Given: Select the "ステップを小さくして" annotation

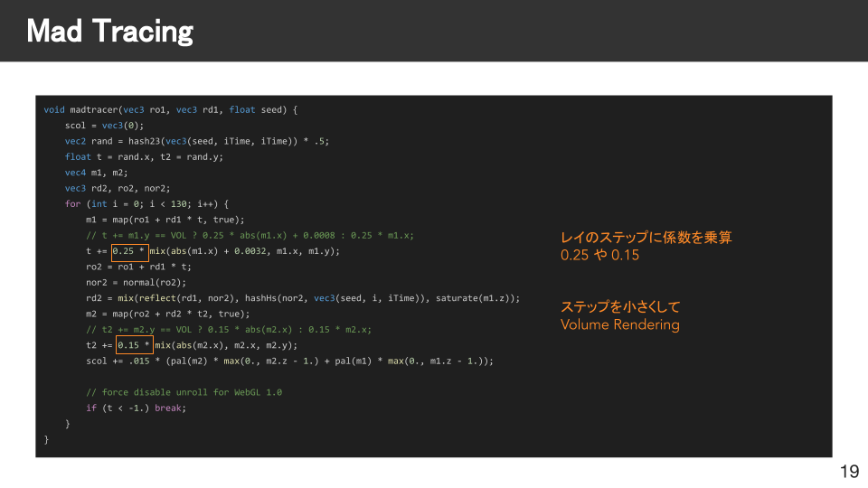Looking at the screenshot, I should click(619, 306).
